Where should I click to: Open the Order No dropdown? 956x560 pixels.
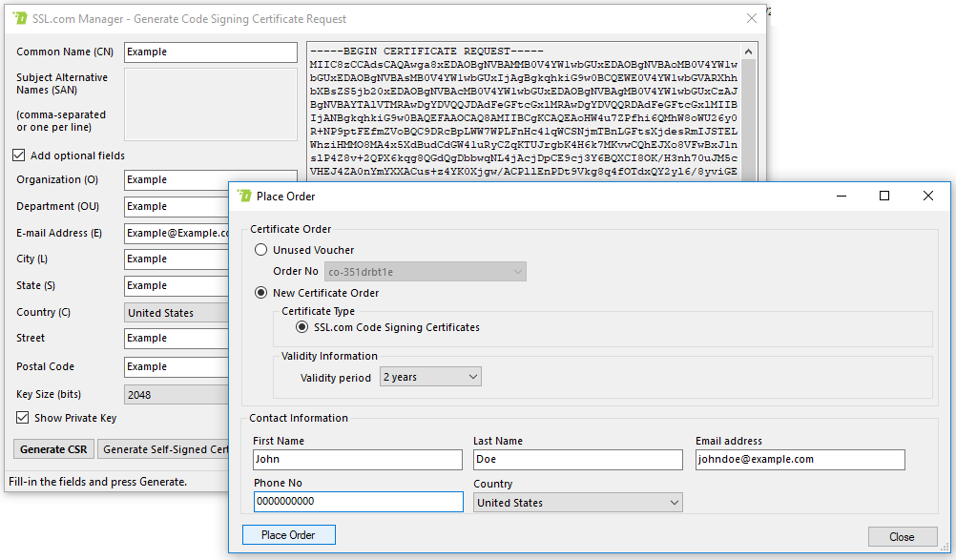pyautogui.click(x=426, y=272)
